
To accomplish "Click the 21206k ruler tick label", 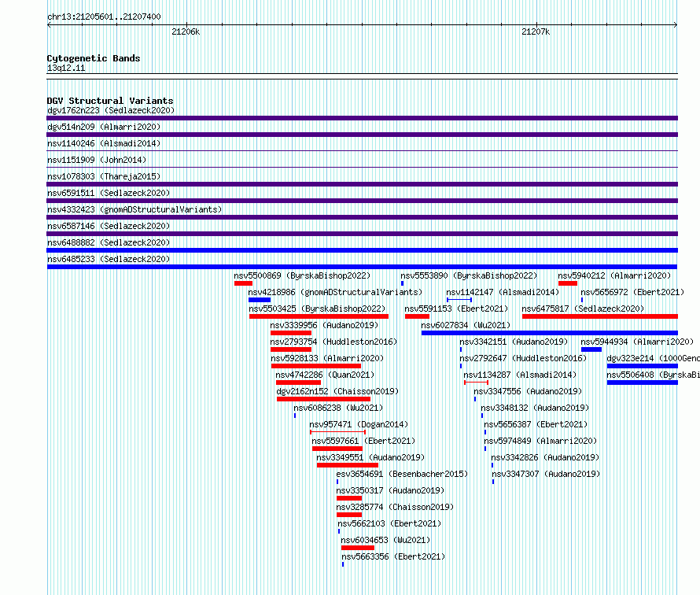I will [x=186, y=31].
